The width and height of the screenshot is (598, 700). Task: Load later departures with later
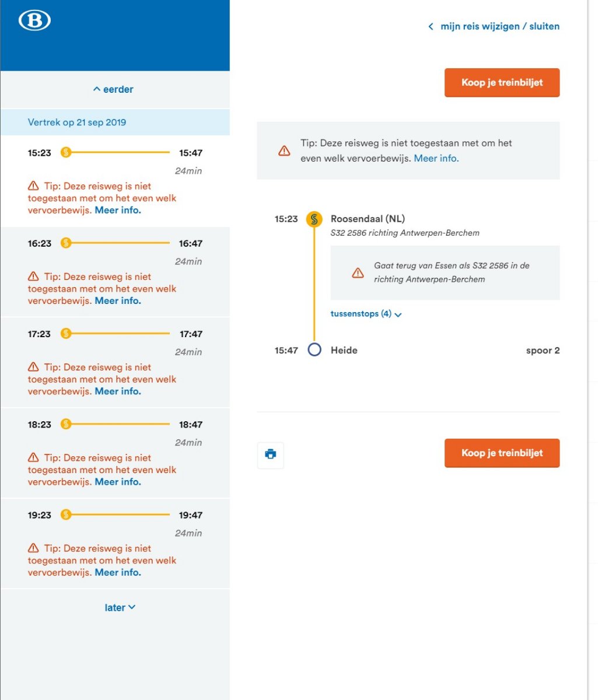pyautogui.click(x=120, y=607)
